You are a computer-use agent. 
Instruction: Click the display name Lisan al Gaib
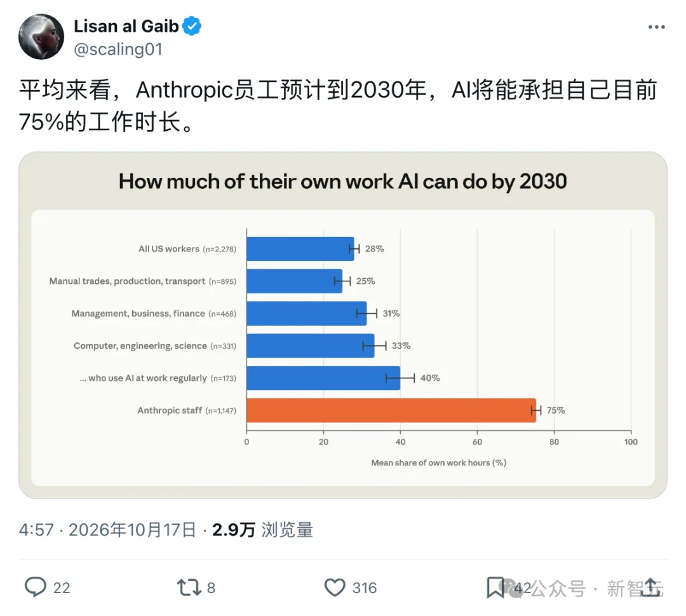point(126,26)
